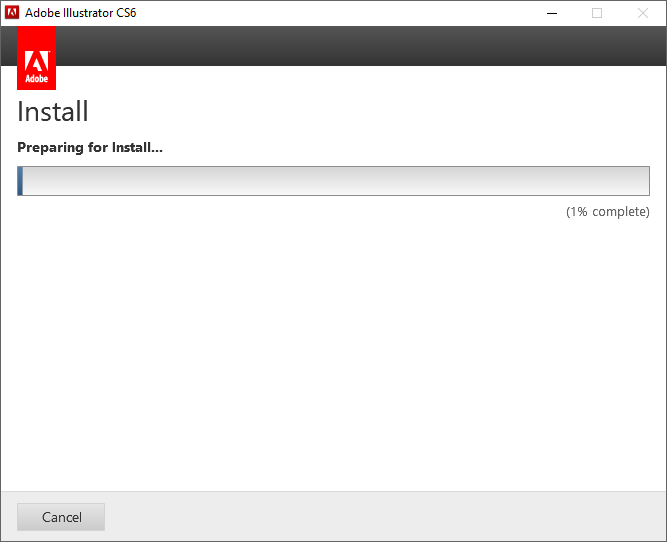The image size is (667, 542).
Task: Click the "(1% complete)" label
Action: click(607, 211)
